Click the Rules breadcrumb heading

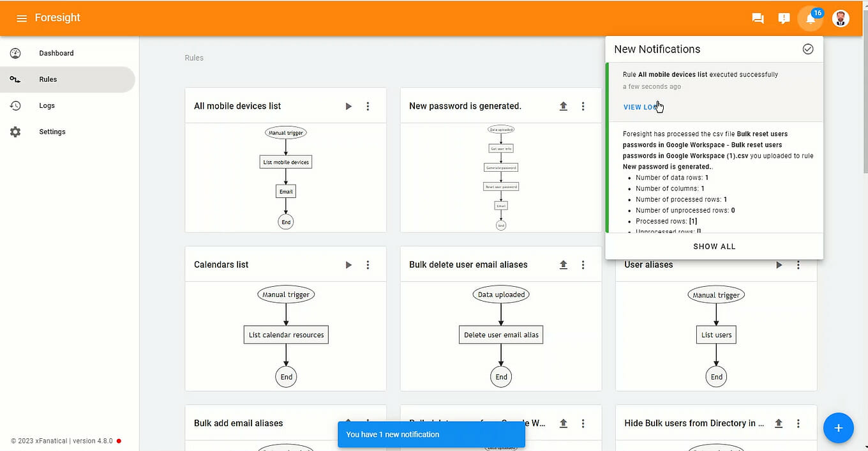click(x=194, y=58)
